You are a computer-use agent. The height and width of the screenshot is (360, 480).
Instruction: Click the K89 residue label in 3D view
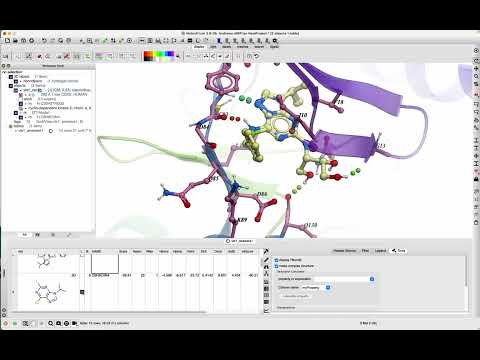point(242,220)
